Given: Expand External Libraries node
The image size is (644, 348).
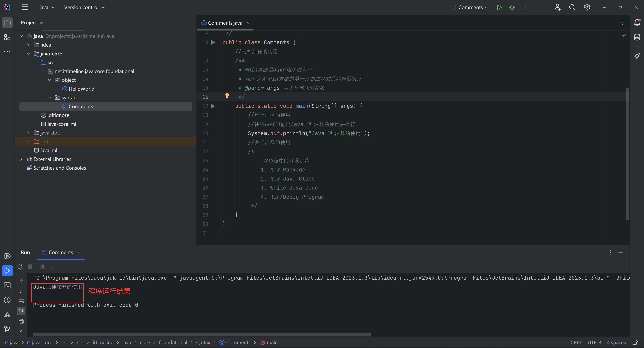Looking at the screenshot, I should (x=21, y=159).
